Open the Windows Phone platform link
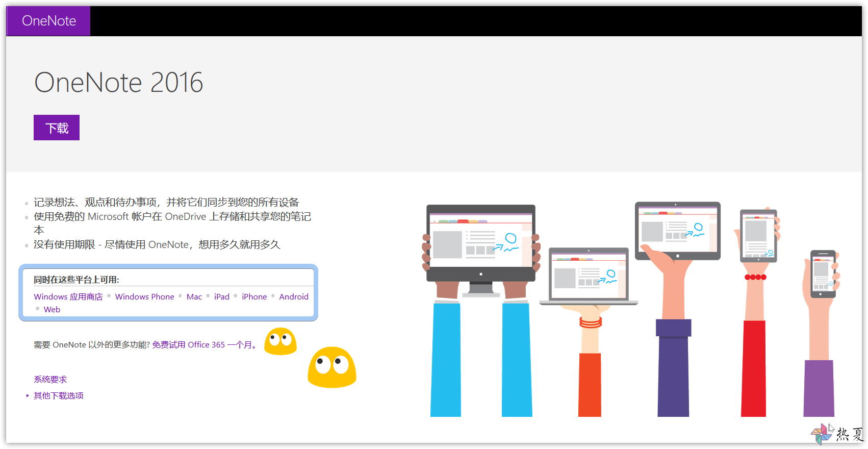 [144, 296]
